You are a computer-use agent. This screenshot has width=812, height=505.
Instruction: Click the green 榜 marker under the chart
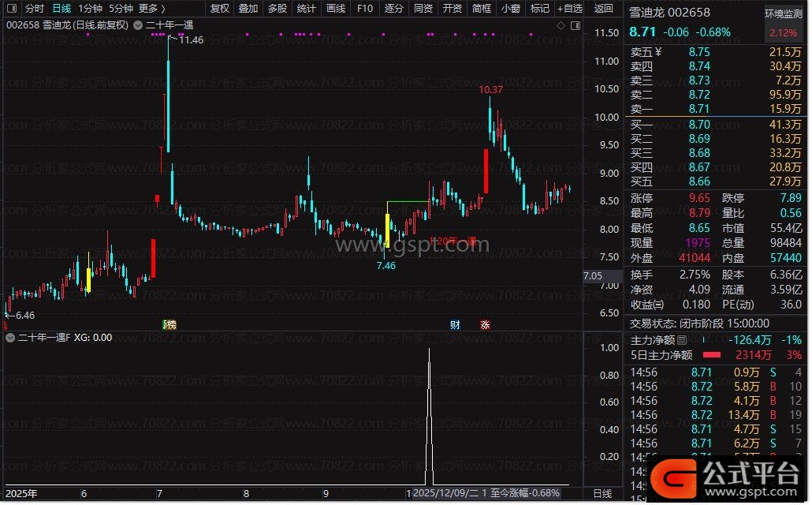click(x=169, y=324)
